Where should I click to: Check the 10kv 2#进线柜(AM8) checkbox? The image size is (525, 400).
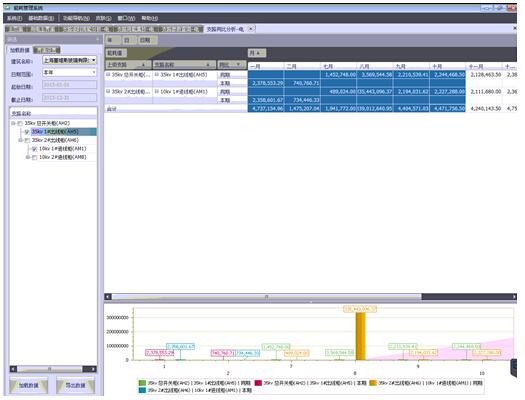click(x=34, y=157)
